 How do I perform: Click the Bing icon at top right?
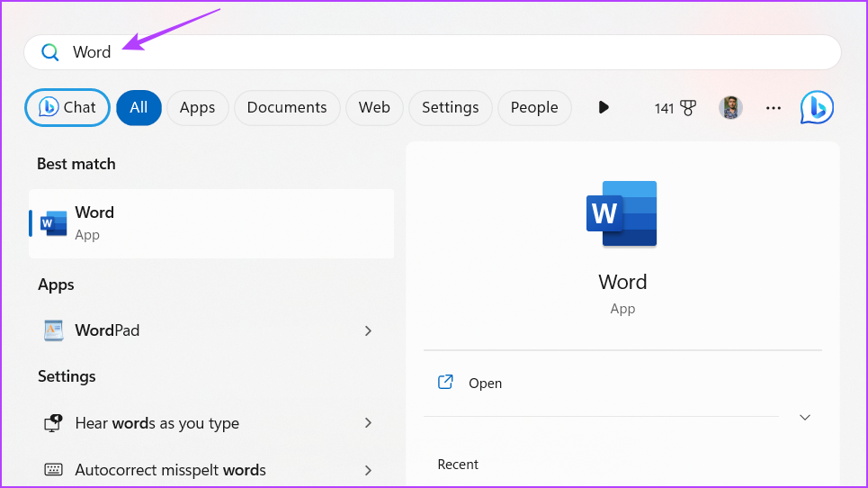click(817, 108)
